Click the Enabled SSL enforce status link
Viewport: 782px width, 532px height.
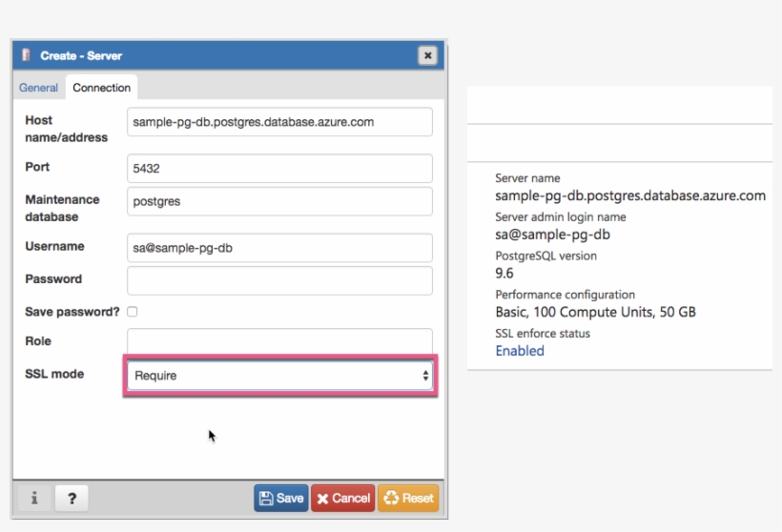tap(520, 351)
